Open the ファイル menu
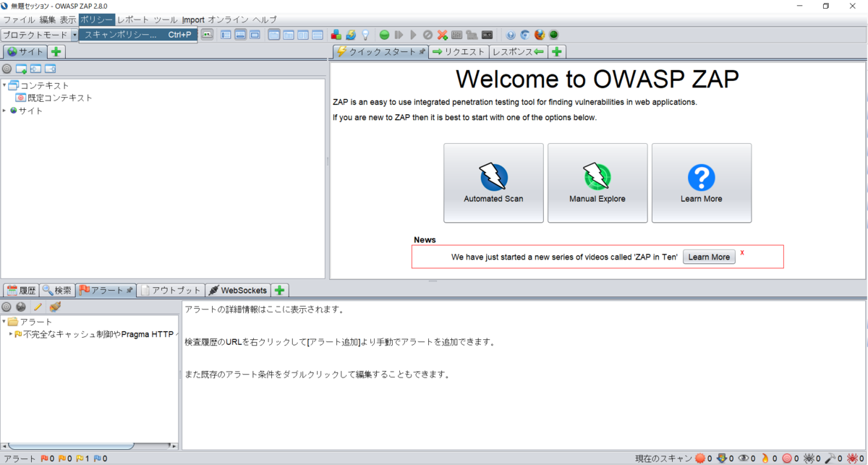 tap(19, 20)
